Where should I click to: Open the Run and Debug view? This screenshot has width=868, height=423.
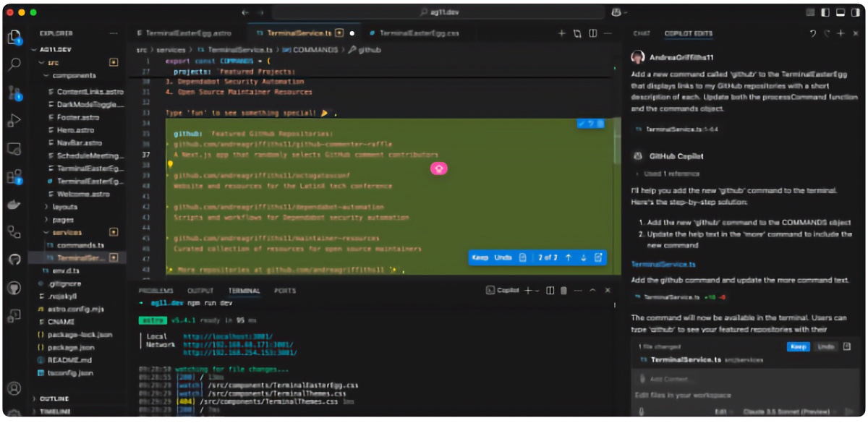[14, 120]
